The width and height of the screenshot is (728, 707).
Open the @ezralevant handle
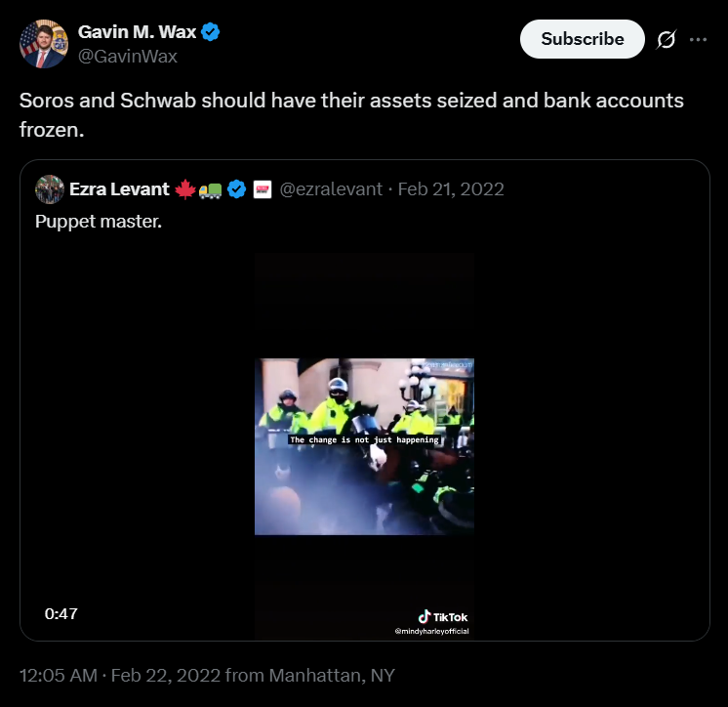[331, 188]
